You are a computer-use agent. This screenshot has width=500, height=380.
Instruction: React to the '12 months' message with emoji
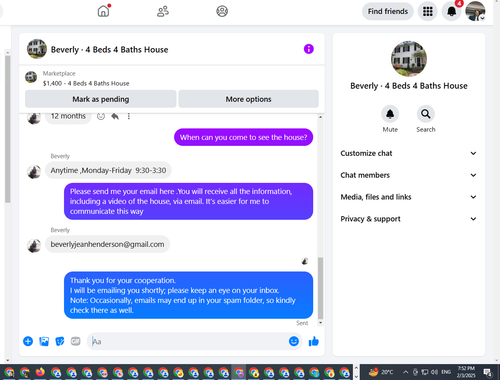pos(101,116)
